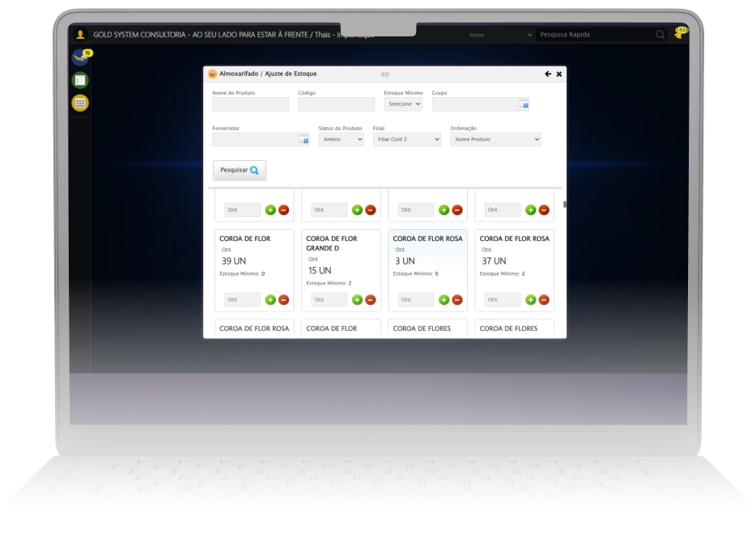Open the user profile icon in the top bar

[80, 35]
